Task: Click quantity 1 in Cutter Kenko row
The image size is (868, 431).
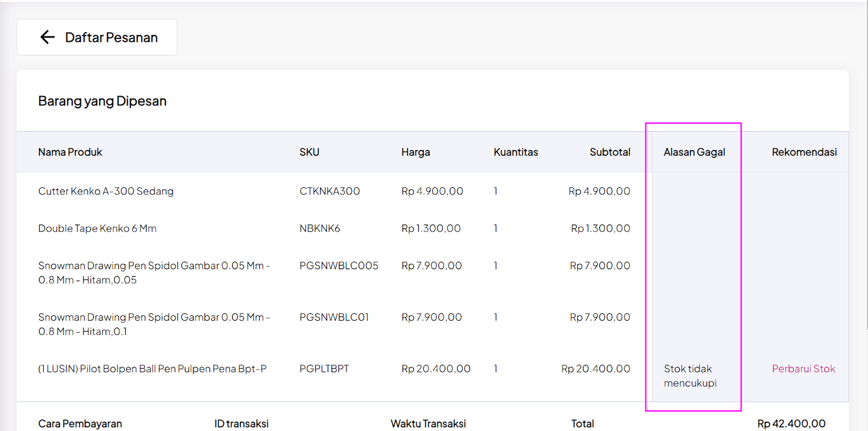Action: point(496,191)
